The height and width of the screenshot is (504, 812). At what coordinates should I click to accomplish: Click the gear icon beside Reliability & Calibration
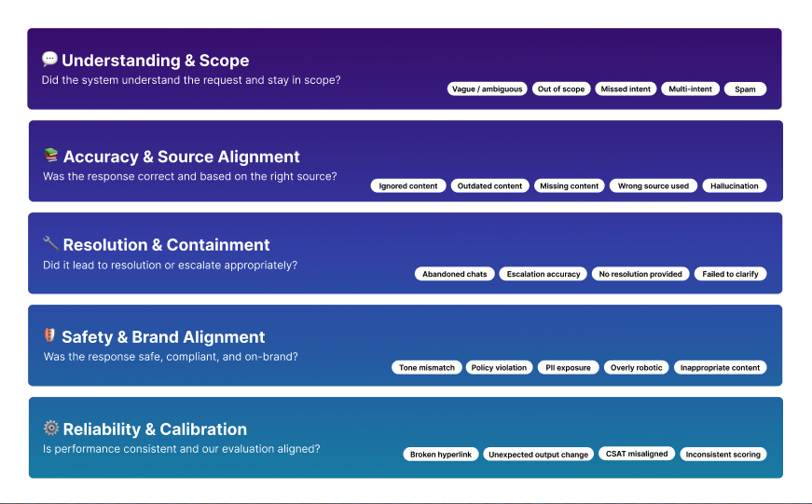(51, 429)
